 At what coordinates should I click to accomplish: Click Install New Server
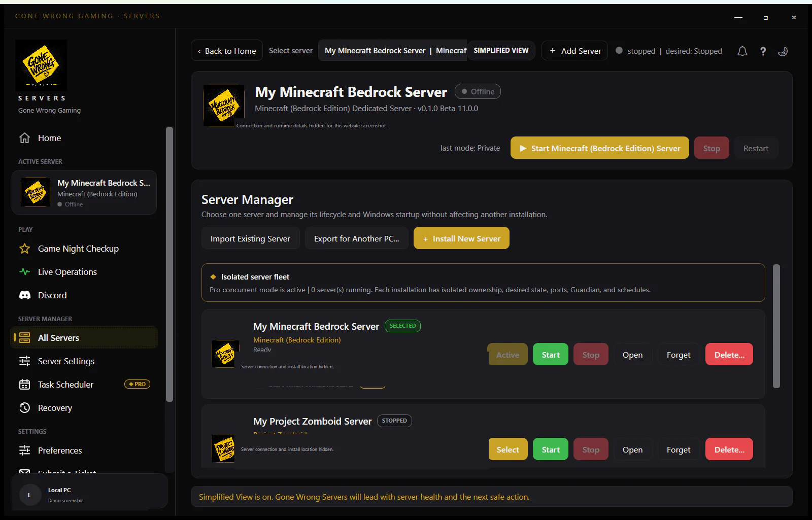click(x=461, y=238)
